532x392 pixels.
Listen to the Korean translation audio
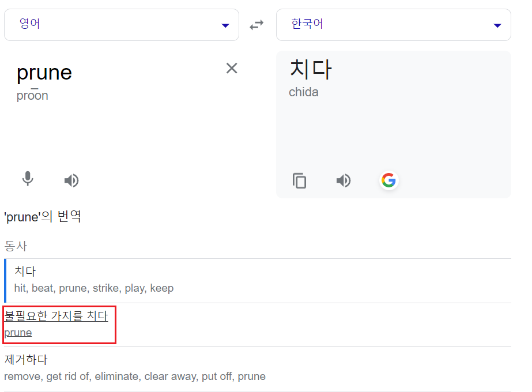[344, 180]
